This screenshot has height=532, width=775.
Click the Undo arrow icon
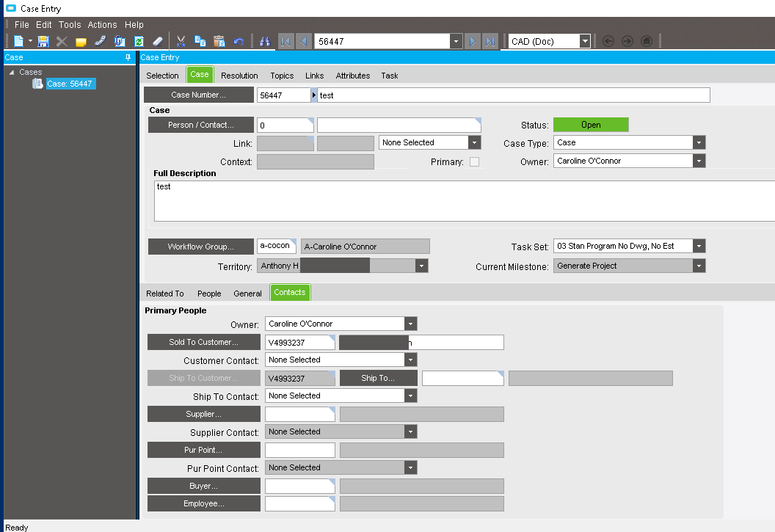coord(239,42)
